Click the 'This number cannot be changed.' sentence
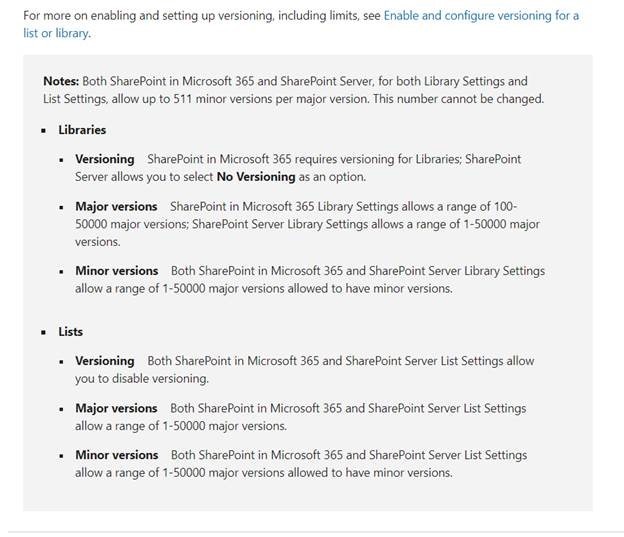This screenshot has width=624, height=537. pyautogui.click(x=458, y=98)
